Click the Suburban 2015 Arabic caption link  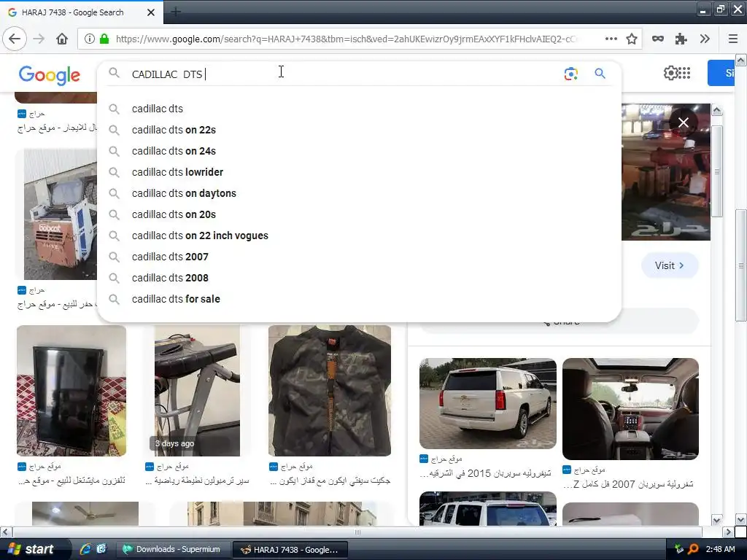pos(485,473)
